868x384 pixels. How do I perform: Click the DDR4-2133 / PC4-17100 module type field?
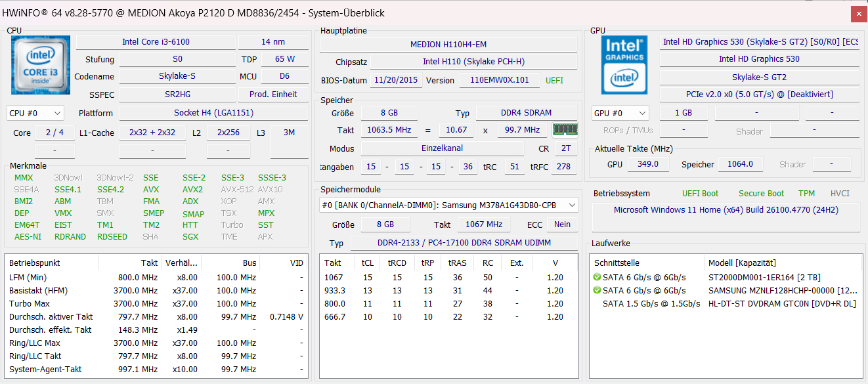click(464, 243)
